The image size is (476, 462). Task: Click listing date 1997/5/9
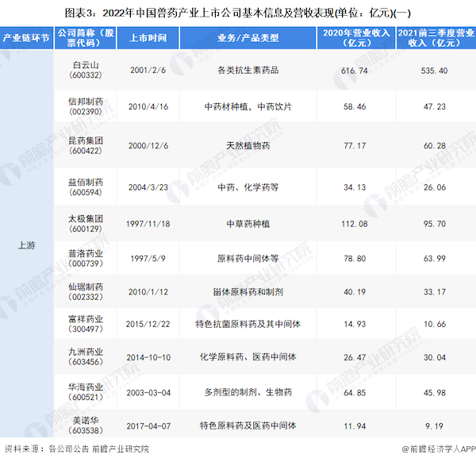pyautogui.click(x=148, y=259)
